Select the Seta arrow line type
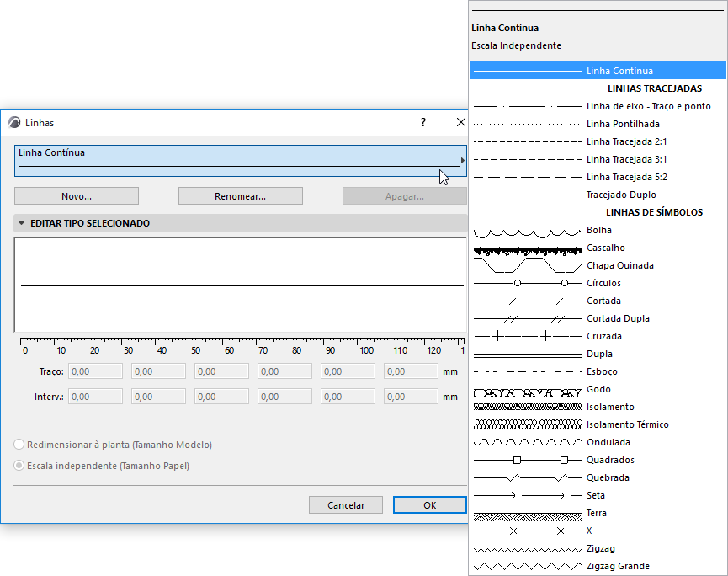The height and width of the screenshot is (576, 728). (x=598, y=495)
